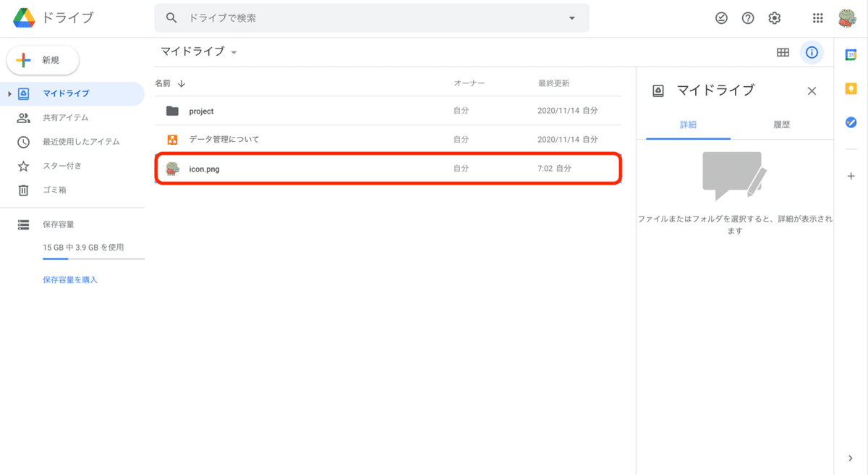Open the help icon menu
This screenshot has height=475, width=868.
[747, 18]
